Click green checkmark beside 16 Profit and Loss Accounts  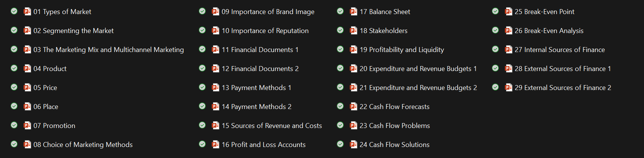coord(202,144)
